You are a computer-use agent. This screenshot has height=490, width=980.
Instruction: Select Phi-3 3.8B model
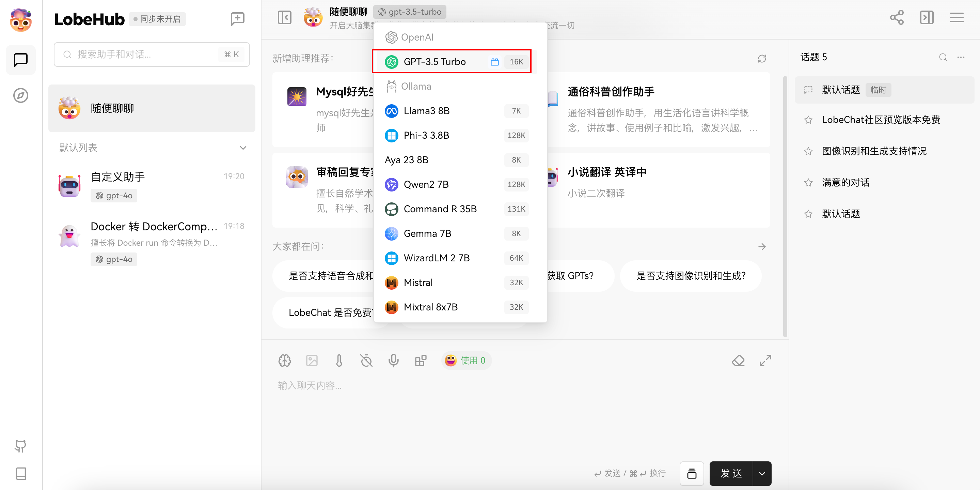pos(456,135)
